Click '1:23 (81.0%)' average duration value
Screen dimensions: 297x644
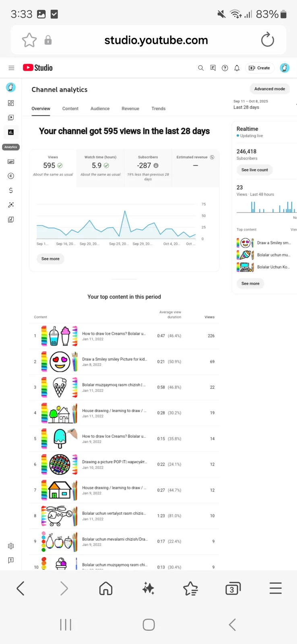pos(169,516)
